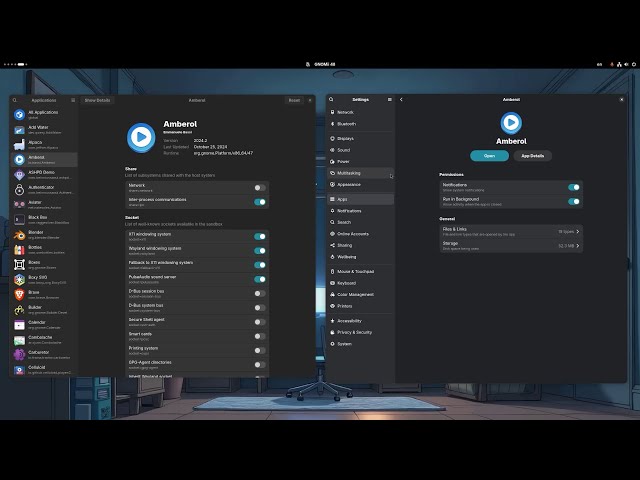Select the Black Box terminal icon
This screenshot has height=480, width=640.
pyautogui.click(x=19, y=220)
